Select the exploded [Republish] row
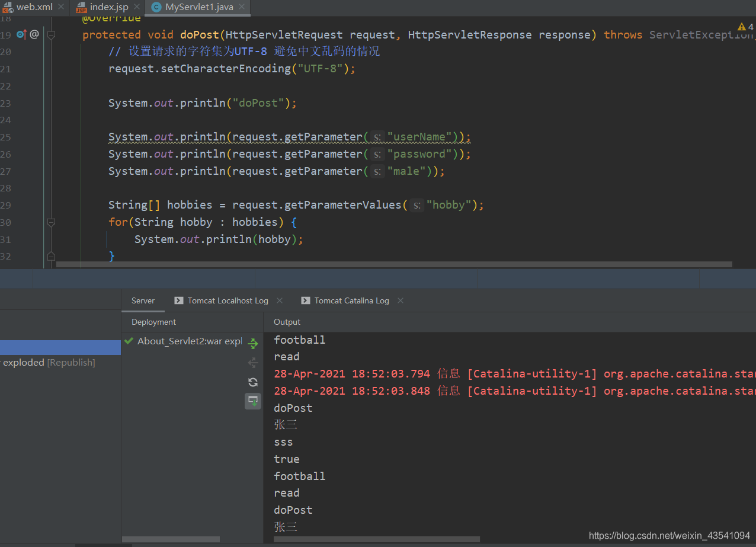 (x=60, y=362)
